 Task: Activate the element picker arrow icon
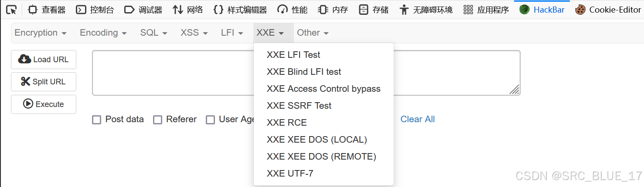[11, 9]
